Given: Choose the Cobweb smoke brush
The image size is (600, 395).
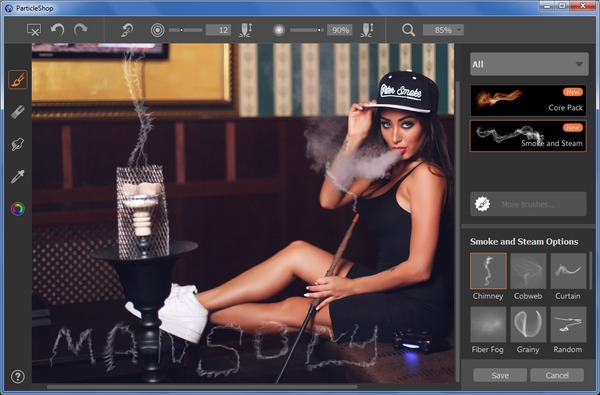Looking at the screenshot, I should 528,271.
